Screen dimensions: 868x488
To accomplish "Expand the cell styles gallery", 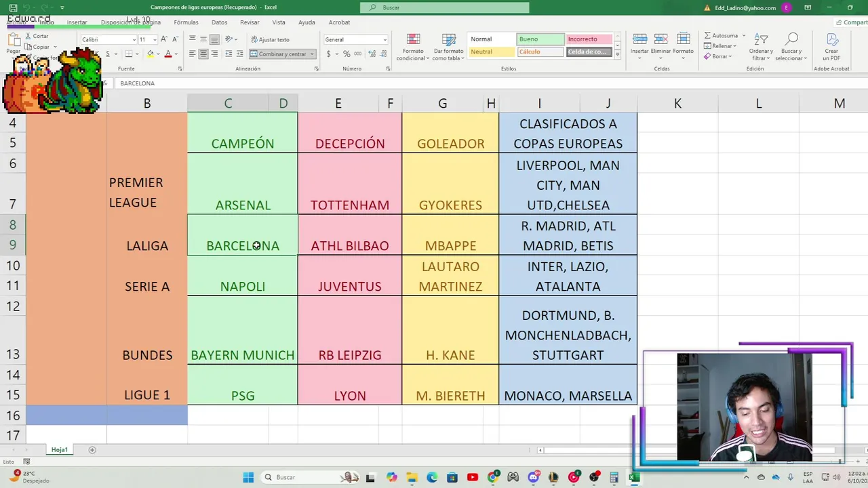I will (617, 55).
